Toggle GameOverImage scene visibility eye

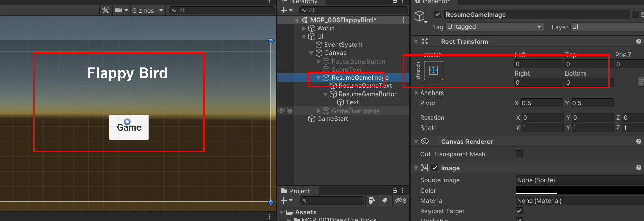(281, 110)
